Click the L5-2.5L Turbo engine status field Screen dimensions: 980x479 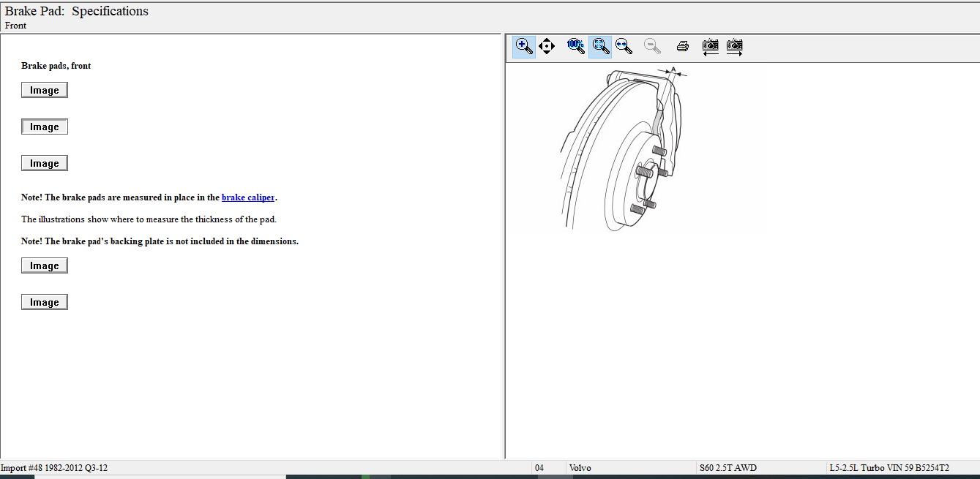tap(889, 468)
